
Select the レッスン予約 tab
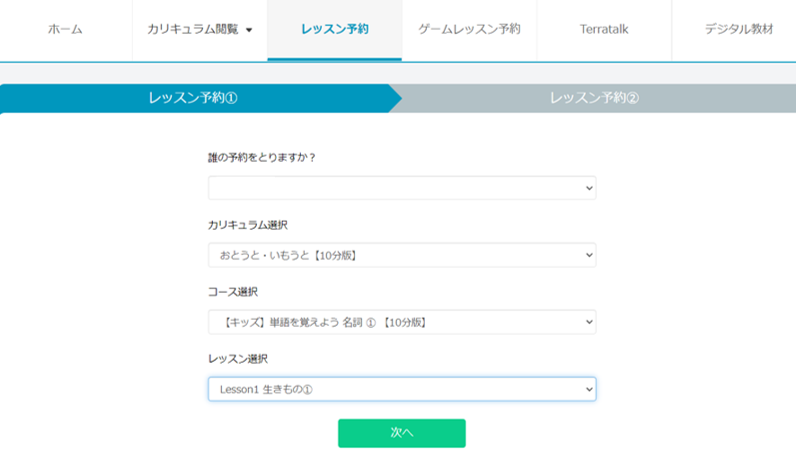[x=334, y=30]
